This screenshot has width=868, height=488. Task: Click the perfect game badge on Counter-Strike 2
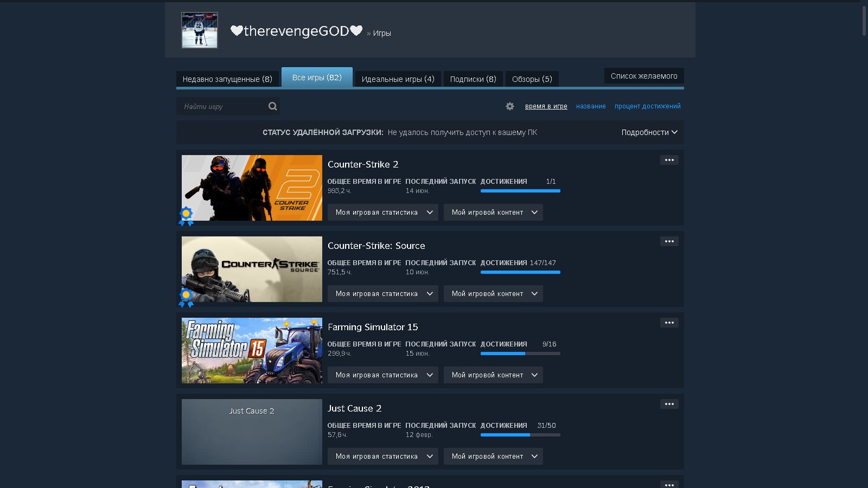point(186,216)
